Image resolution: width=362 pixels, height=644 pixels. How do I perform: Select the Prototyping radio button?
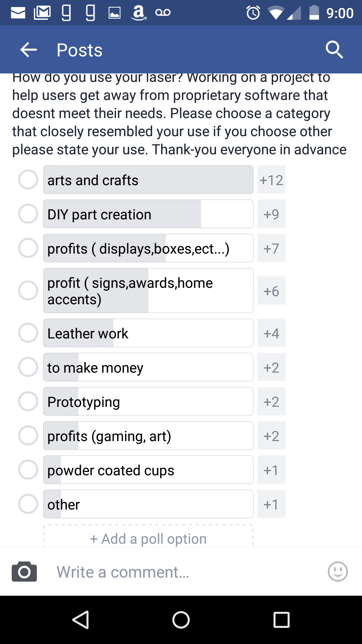point(28,401)
